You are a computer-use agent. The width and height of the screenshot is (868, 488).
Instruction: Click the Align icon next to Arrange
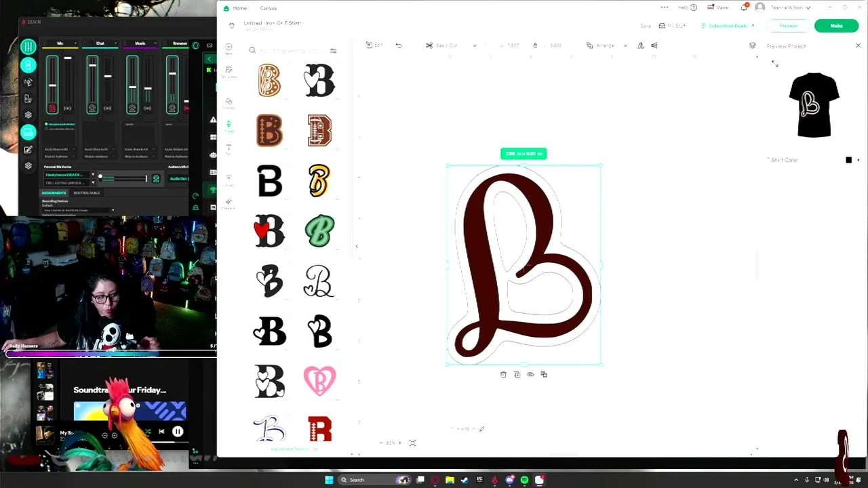click(x=641, y=45)
